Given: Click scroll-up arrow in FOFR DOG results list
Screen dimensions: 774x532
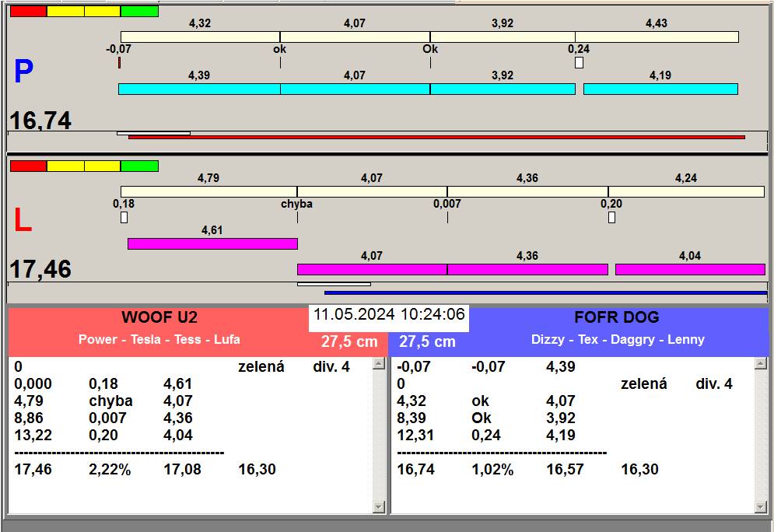Looking at the screenshot, I should coord(761,364).
